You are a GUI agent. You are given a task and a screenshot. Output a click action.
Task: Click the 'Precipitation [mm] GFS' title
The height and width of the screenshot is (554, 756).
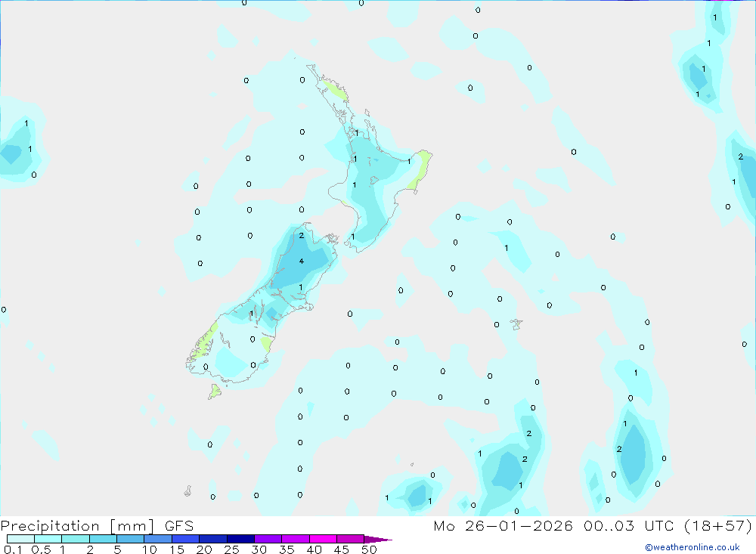pyautogui.click(x=97, y=525)
